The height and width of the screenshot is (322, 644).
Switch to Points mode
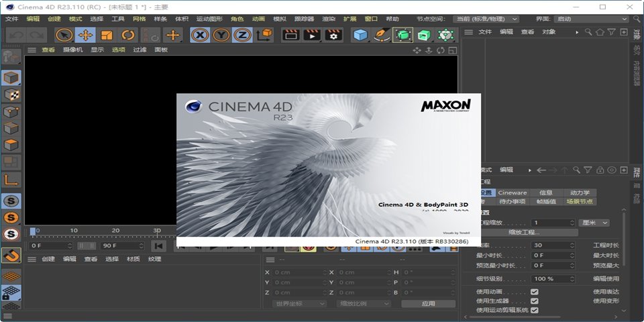point(11,111)
